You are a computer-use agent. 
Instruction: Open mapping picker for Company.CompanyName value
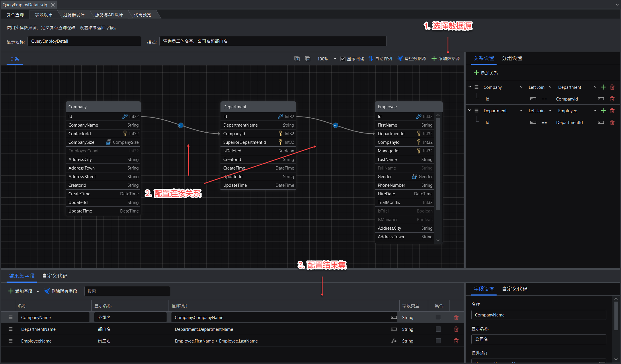click(394, 318)
